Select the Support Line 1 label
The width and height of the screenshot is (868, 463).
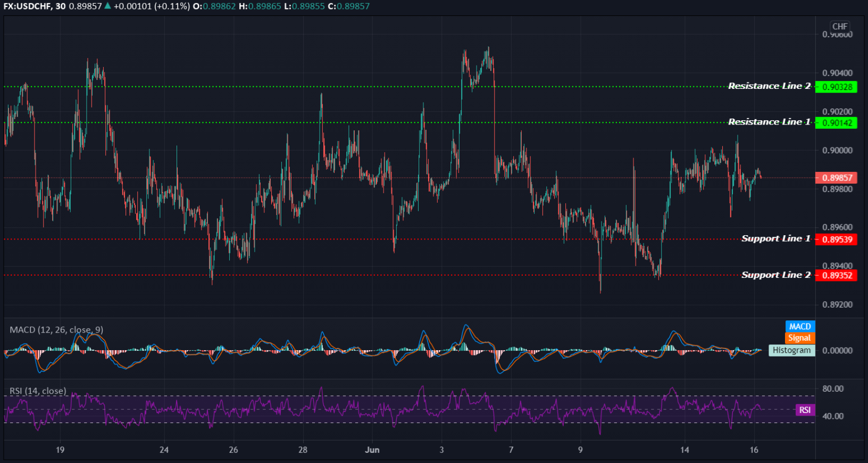pos(776,239)
